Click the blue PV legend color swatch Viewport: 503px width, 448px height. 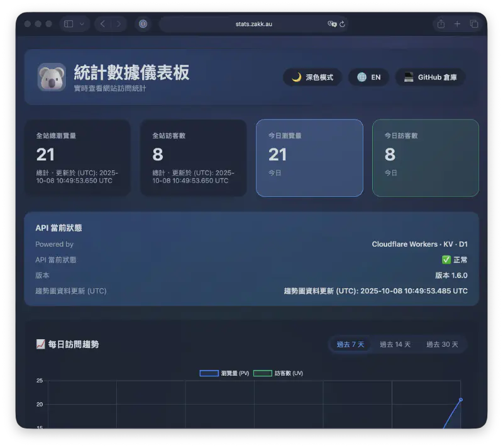(209, 372)
